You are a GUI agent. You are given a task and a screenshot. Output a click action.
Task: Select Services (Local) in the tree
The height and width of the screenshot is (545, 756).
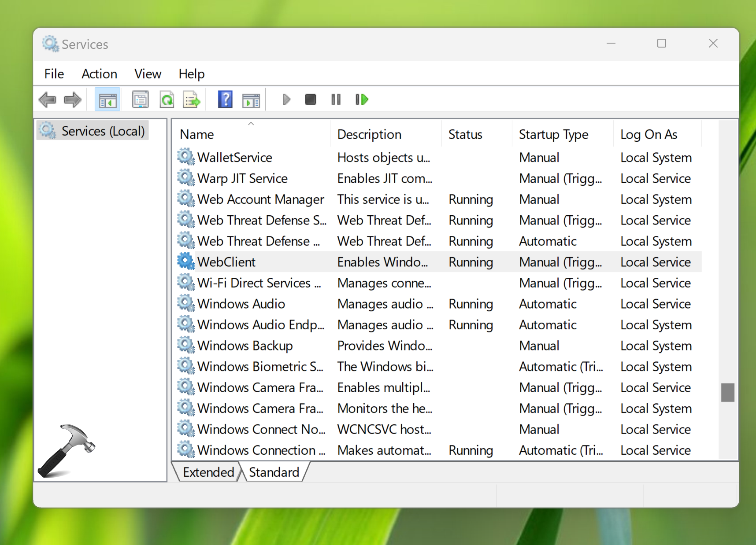[x=103, y=131]
